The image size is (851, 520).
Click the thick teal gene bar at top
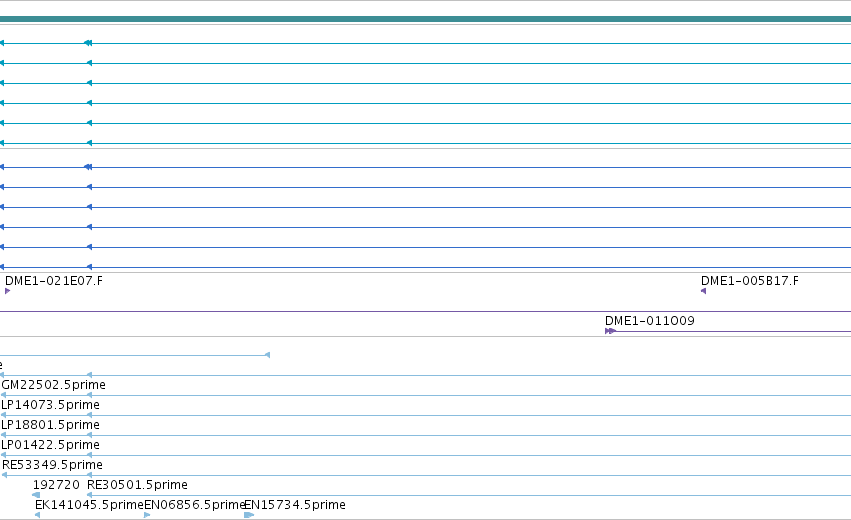(426, 19)
